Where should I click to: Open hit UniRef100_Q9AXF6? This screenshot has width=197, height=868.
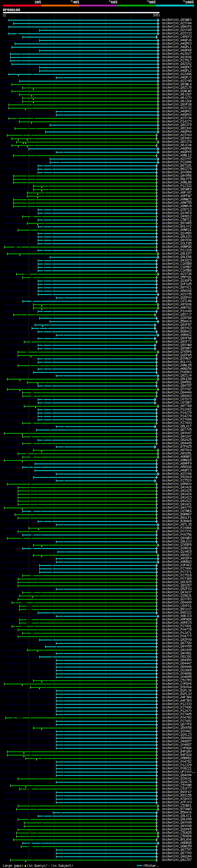coord(177,26)
